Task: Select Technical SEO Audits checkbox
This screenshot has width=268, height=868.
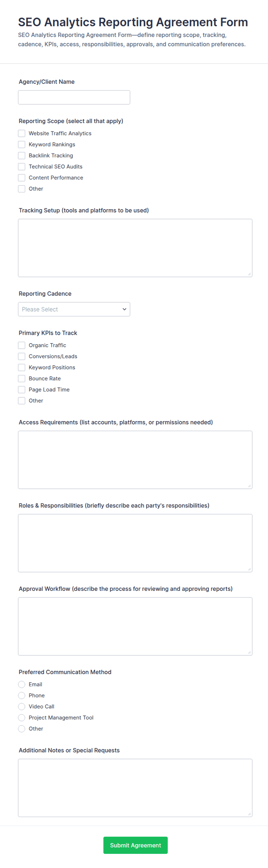Action: pos(22,167)
